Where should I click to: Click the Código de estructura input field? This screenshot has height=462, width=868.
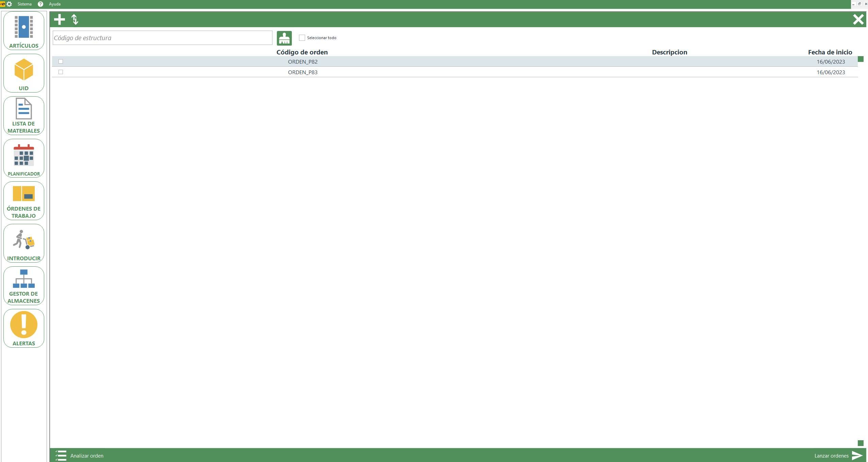tap(162, 38)
